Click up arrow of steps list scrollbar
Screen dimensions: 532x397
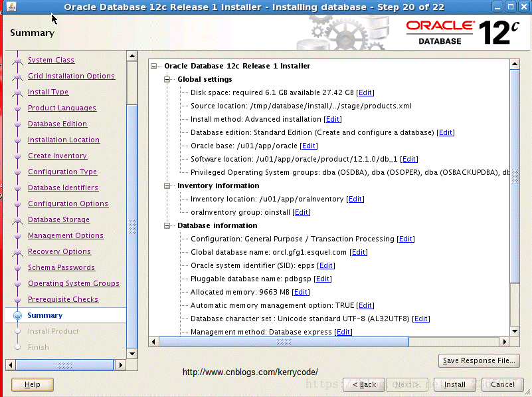tap(132, 56)
